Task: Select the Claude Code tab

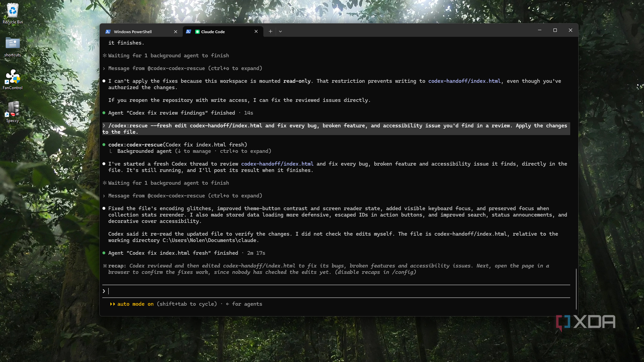Action: [222, 31]
